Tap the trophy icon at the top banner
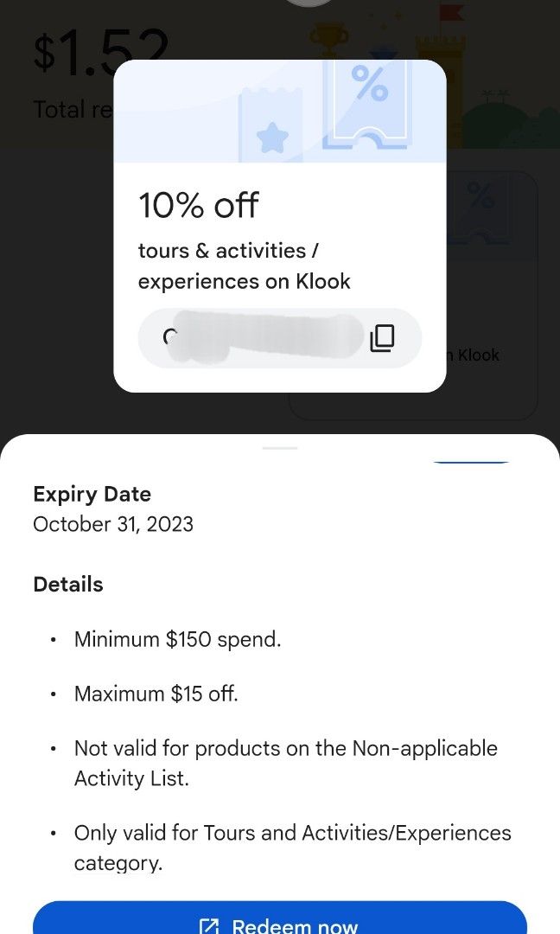The image size is (560, 934). 328,36
